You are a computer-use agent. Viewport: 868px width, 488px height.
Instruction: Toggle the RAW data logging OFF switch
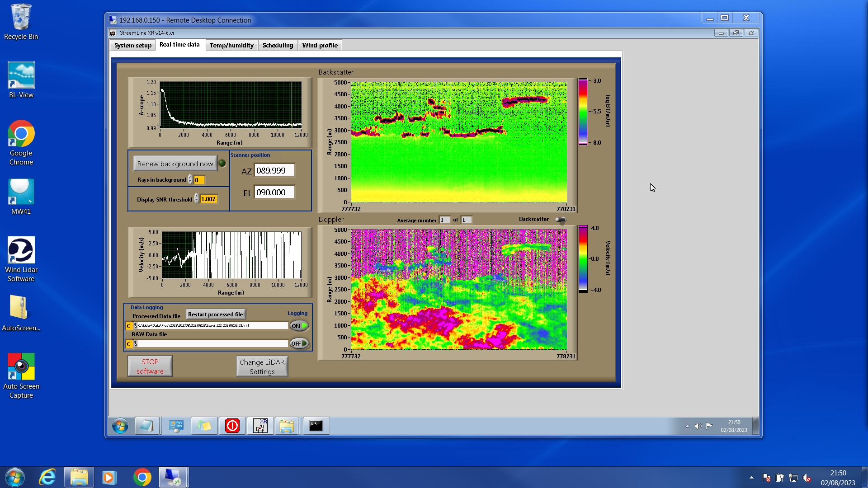[299, 344]
